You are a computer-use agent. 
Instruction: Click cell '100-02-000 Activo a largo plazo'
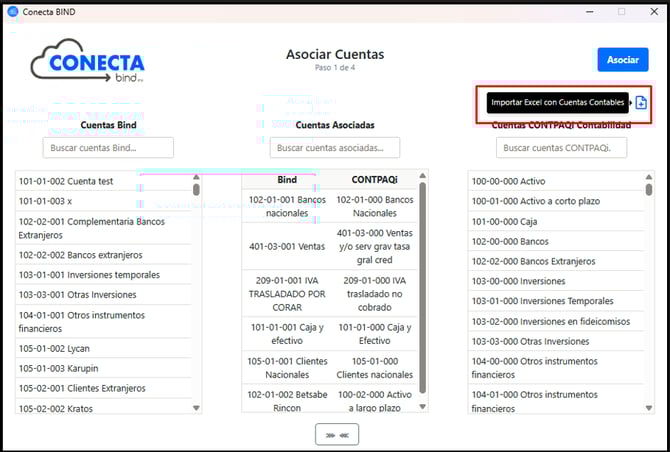click(374, 399)
